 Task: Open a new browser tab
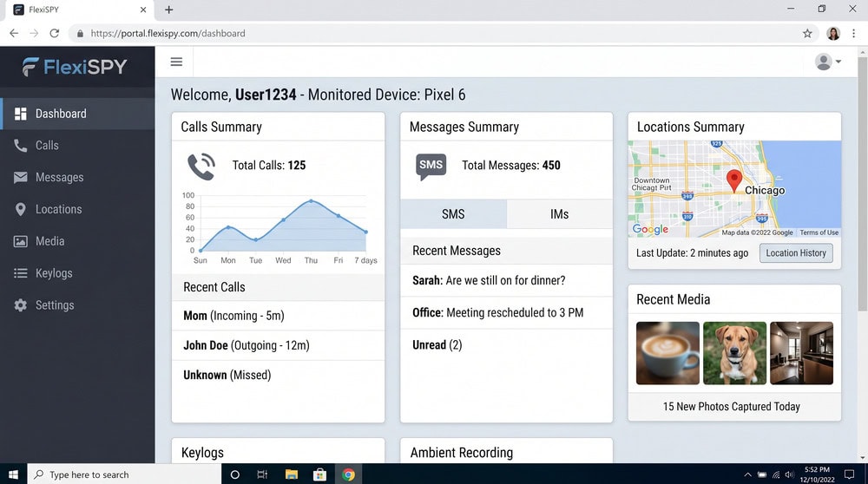tap(169, 10)
